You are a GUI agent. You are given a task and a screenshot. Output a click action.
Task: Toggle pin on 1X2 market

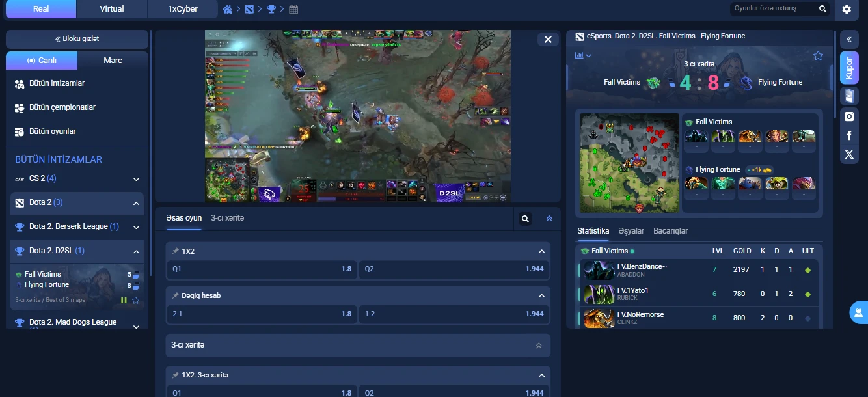pyautogui.click(x=175, y=251)
